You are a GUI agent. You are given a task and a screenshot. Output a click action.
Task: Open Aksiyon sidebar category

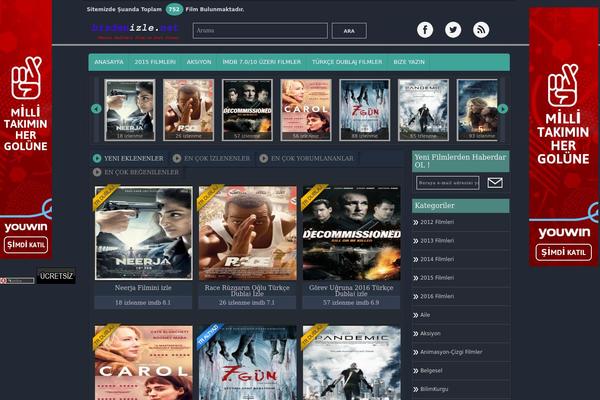point(430,334)
